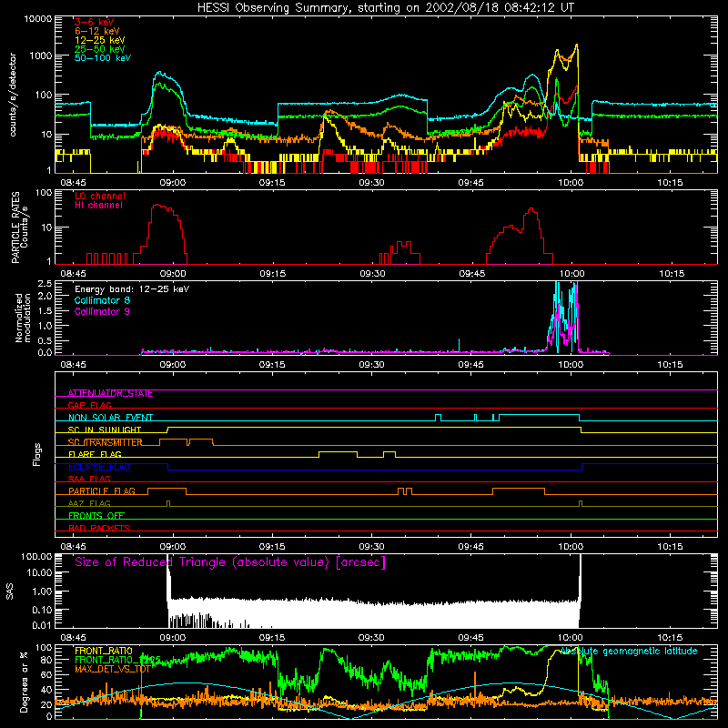Image resolution: width=728 pixels, height=728 pixels.
Task: Select the Collimator 8 legend entry
Action: pos(102,300)
